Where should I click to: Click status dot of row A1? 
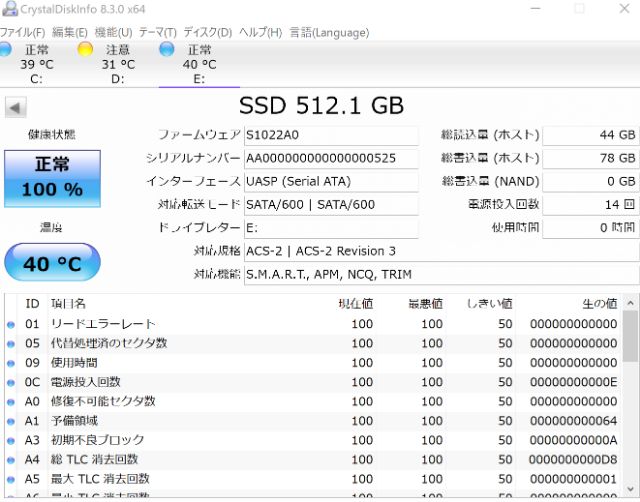11,422
